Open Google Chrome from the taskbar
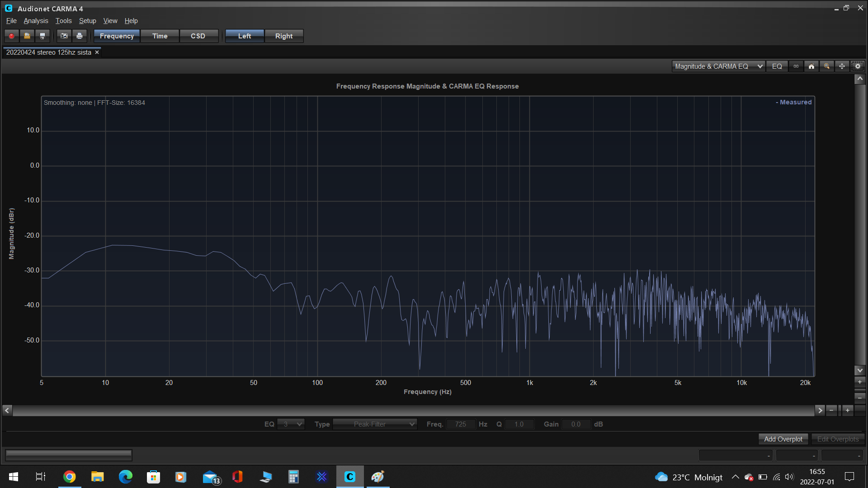The height and width of the screenshot is (488, 868). [x=69, y=477]
